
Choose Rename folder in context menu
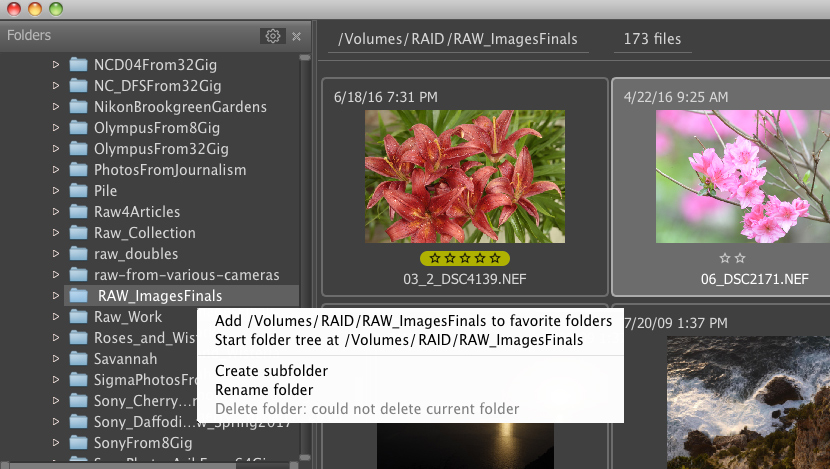[x=264, y=390]
